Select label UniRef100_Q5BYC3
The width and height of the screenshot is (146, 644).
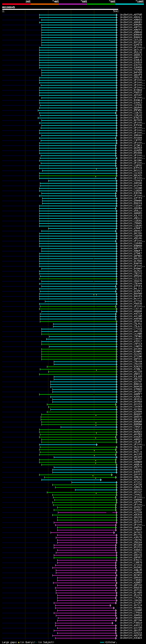pyautogui.click(x=131, y=374)
